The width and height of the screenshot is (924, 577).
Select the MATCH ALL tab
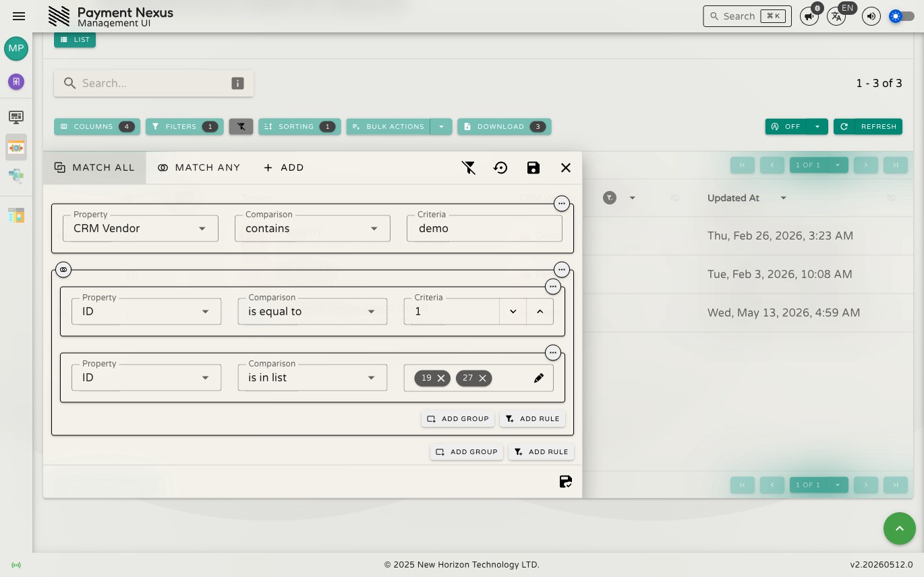[94, 167]
